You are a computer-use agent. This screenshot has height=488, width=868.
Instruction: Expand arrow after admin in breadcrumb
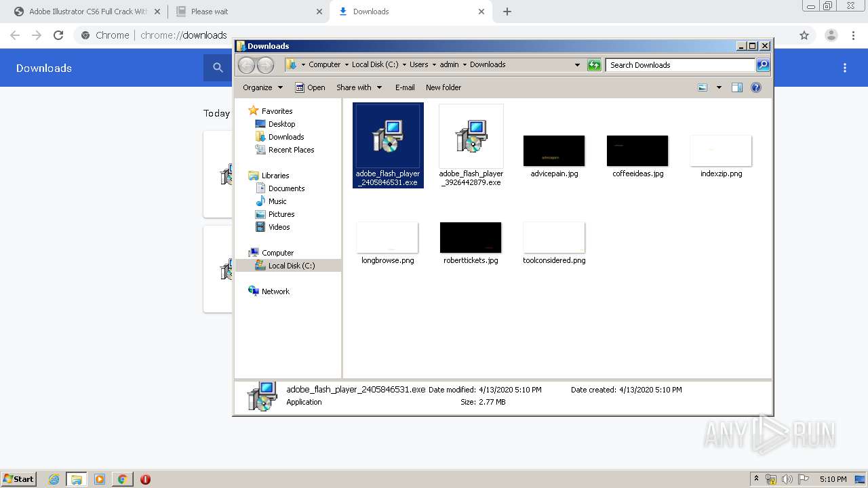pos(465,65)
